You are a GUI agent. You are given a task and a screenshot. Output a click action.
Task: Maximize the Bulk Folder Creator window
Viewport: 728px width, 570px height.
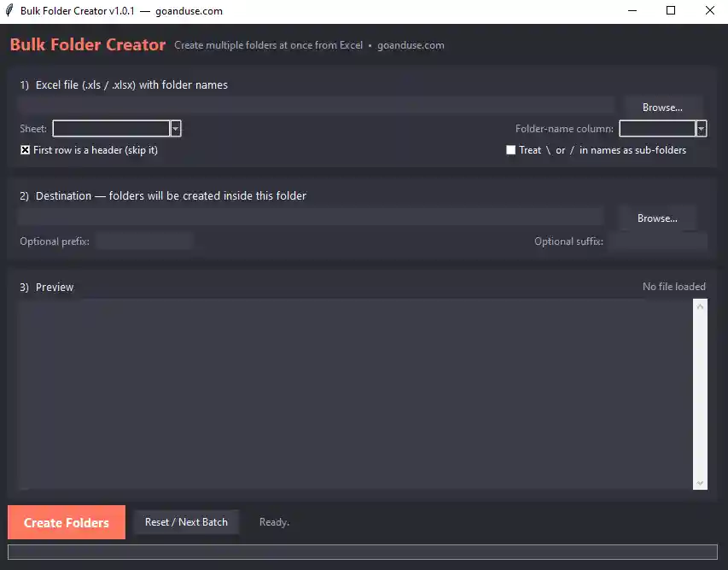[671, 11]
